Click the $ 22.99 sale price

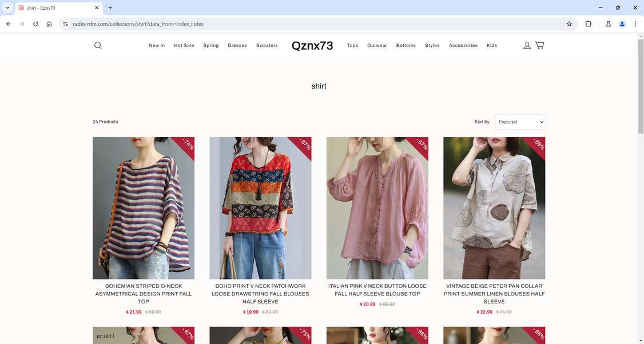[x=484, y=312]
